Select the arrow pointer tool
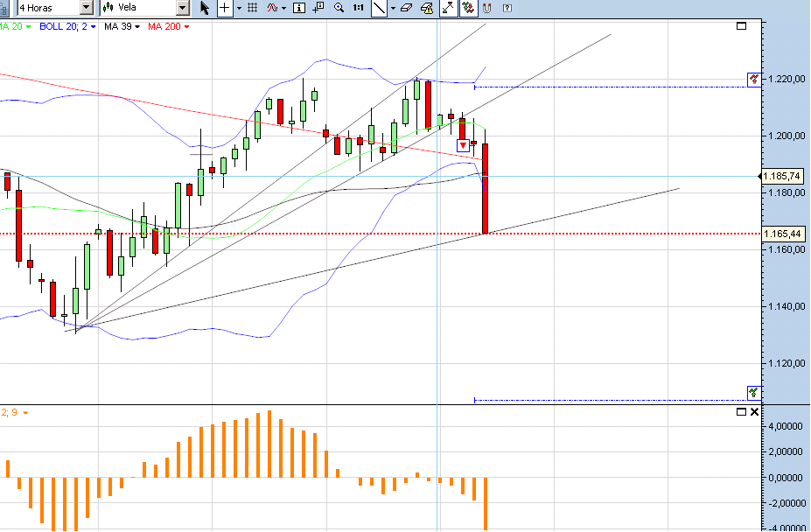 (205, 8)
